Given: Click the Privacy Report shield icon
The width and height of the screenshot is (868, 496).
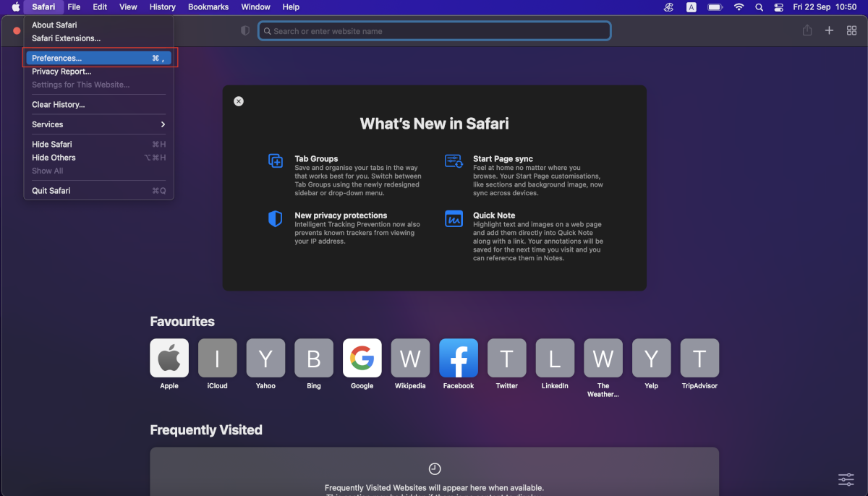Looking at the screenshot, I should point(245,31).
